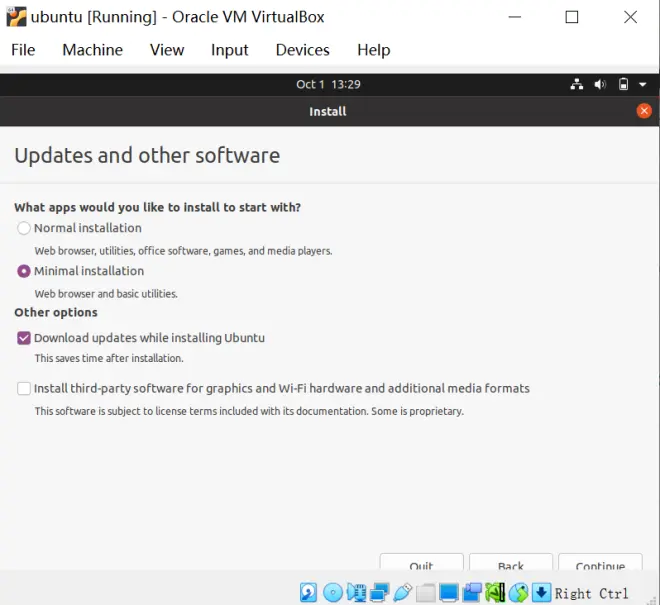660x605 pixels.
Task: Open the Devices menu
Action: coord(303,50)
